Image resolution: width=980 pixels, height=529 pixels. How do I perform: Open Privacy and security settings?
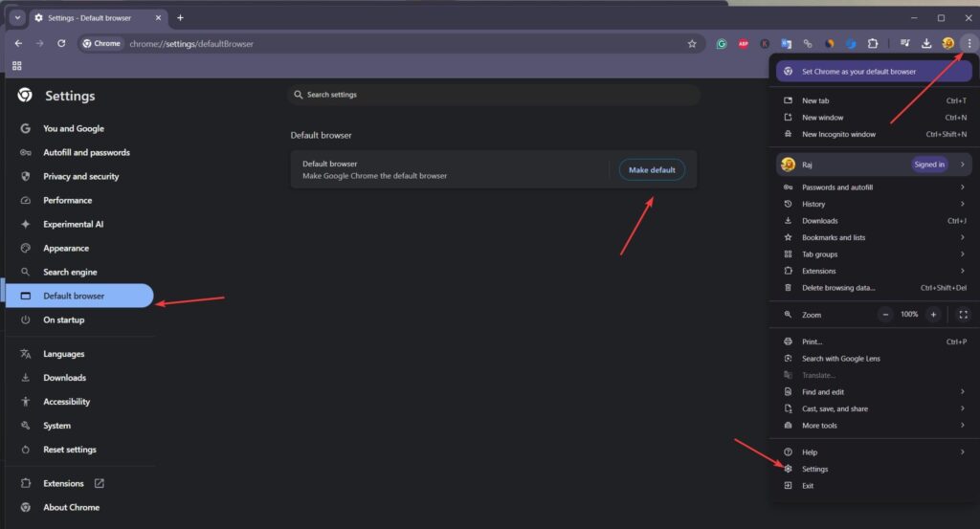coord(80,176)
